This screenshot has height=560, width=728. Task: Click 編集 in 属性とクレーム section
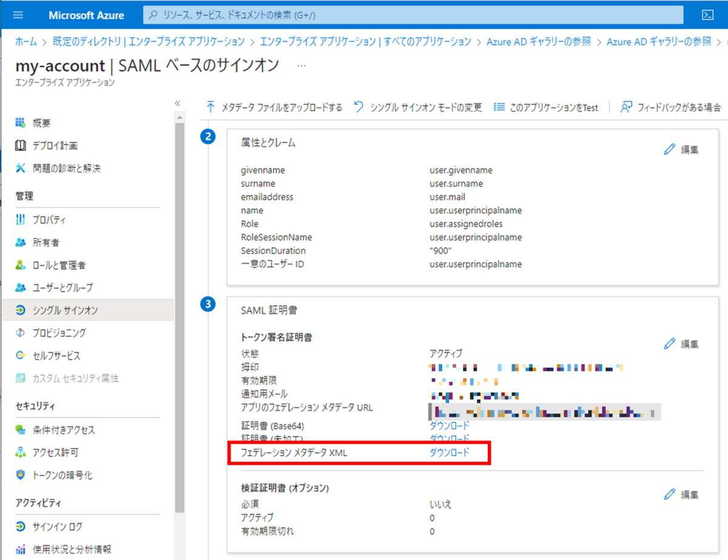(682, 149)
